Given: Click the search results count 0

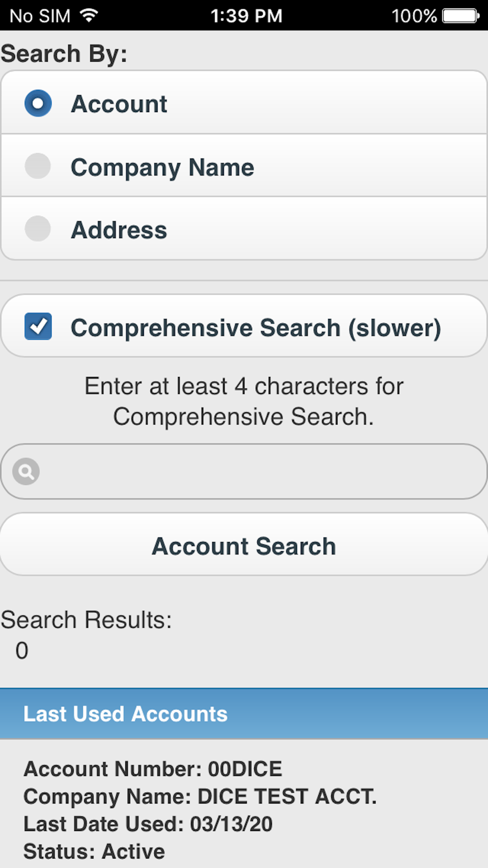Looking at the screenshot, I should tap(22, 650).
